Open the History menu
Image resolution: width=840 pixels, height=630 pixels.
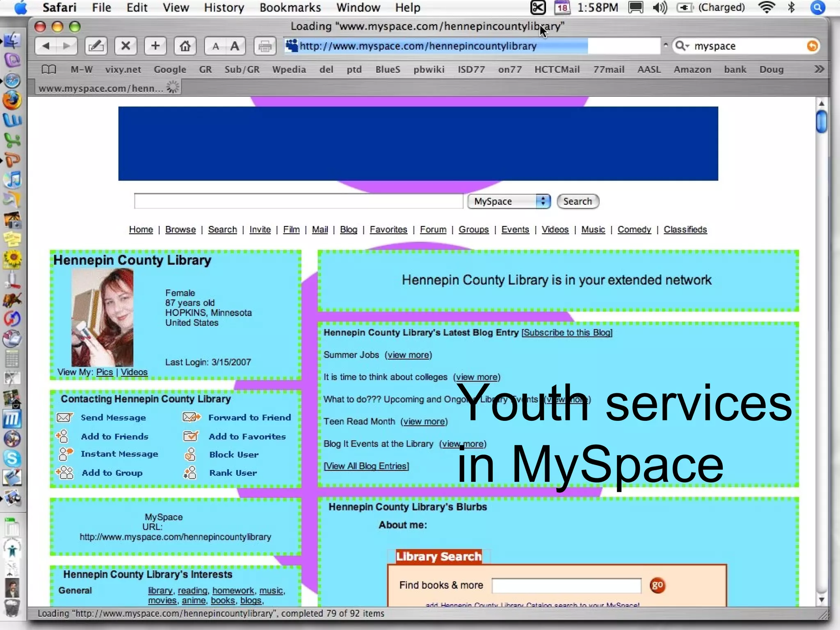(224, 8)
